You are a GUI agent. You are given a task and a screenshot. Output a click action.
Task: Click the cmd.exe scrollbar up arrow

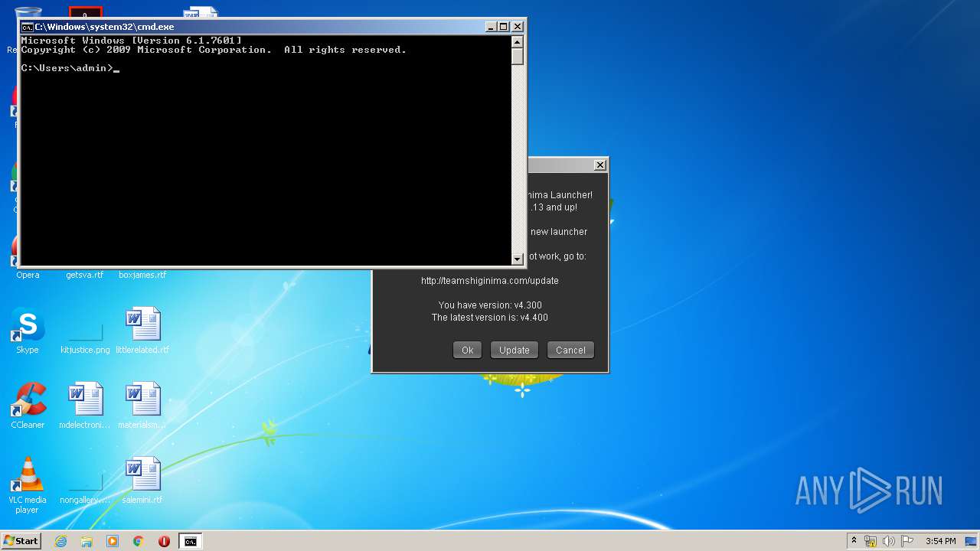coord(518,42)
